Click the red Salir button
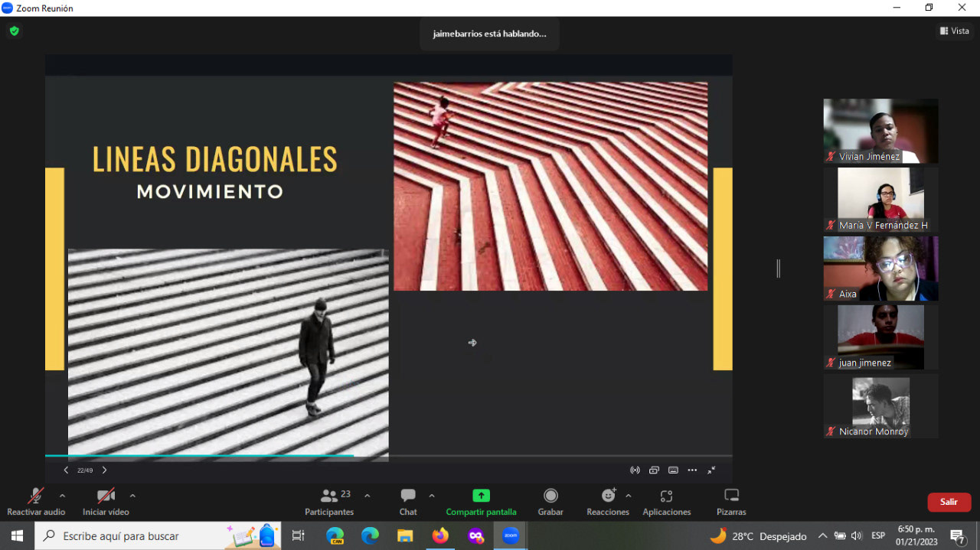 (949, 502)
